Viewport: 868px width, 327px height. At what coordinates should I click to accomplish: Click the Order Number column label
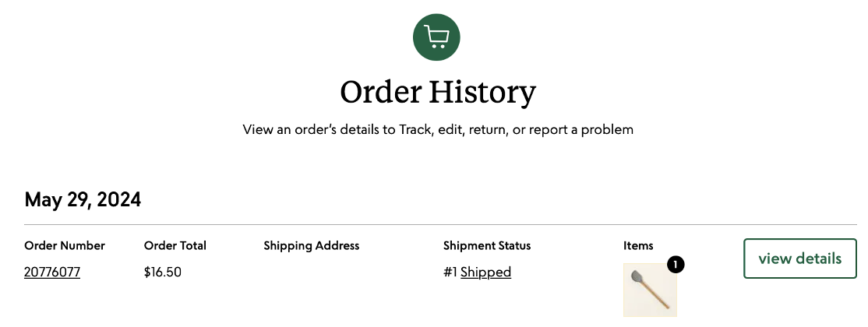click(x=65, y=246)
